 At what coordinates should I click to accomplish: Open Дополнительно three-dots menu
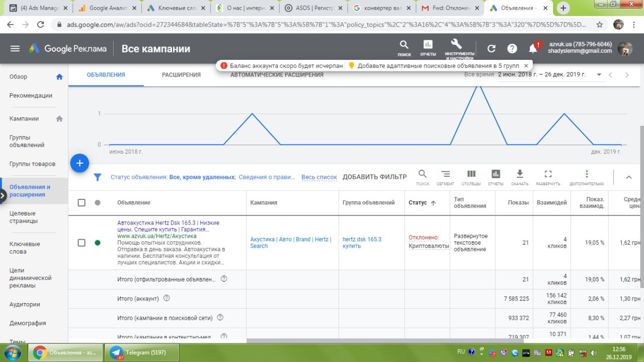click(587, 177)
